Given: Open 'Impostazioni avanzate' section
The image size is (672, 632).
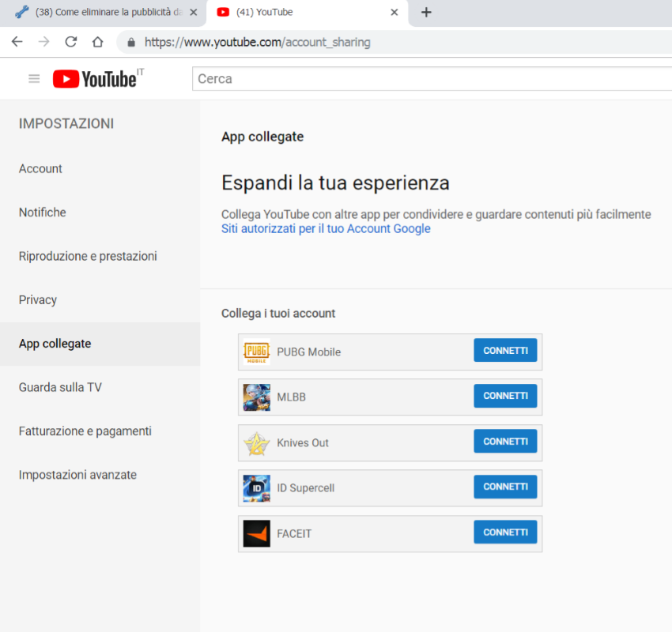Looking at the screenshot, I should point(77,475).
